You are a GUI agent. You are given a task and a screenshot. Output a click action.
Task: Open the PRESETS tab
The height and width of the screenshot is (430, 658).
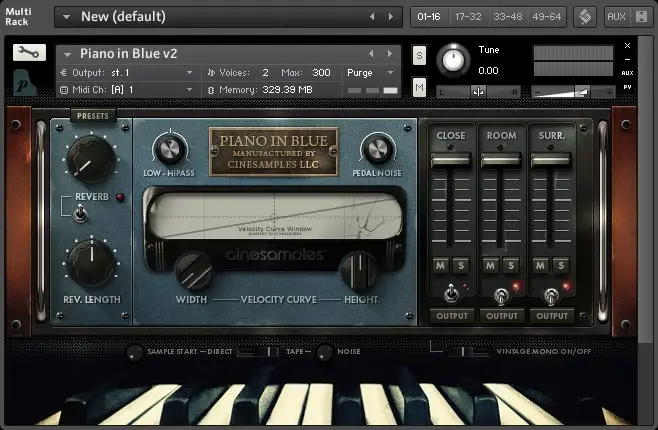tap(93, 116)
